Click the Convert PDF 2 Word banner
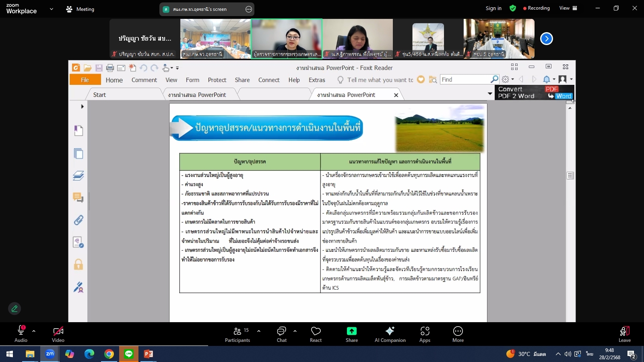Viewport: 644px width, 362px height. point(534,93)
